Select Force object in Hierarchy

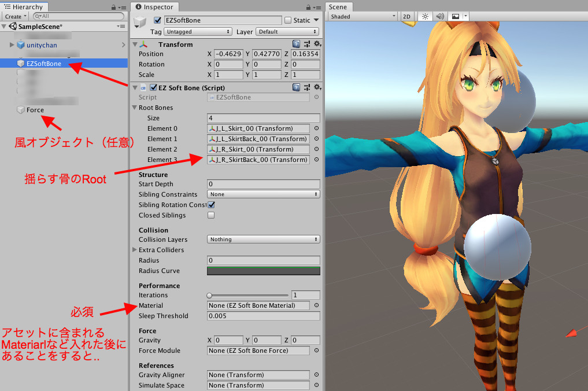(35, 110)
